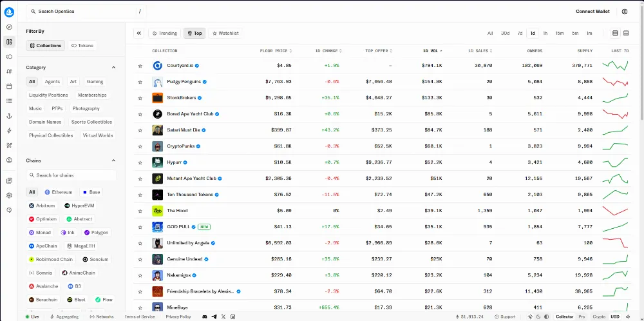The image size is (644, 321).
Task: Open the Watchlist tab
Action: click(x=225, y=34)
